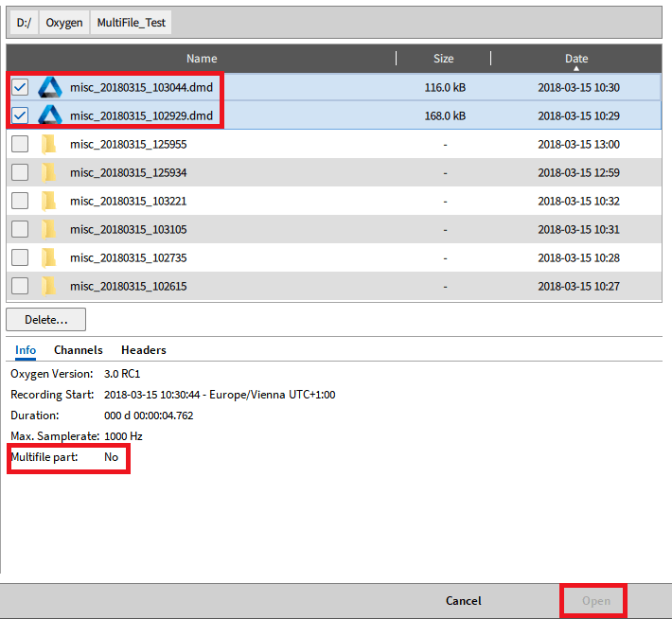Image resolution: width=672 pixels, height=619 pixels.
Task: Click the misc_20180315_103044.dmd file icon
Action: click(49, 88)
